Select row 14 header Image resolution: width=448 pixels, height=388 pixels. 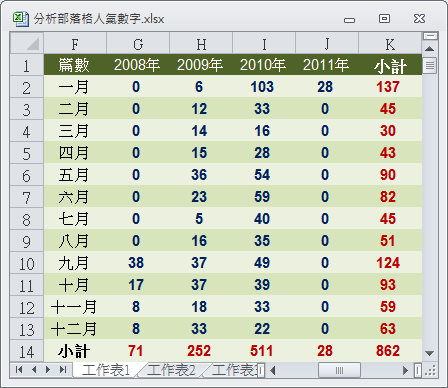[x=27, y=351]
